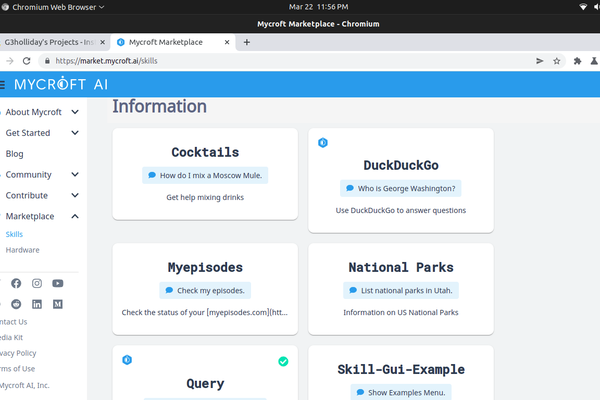
Task: Open the National Parks skill title
Action: pos(401,267)
